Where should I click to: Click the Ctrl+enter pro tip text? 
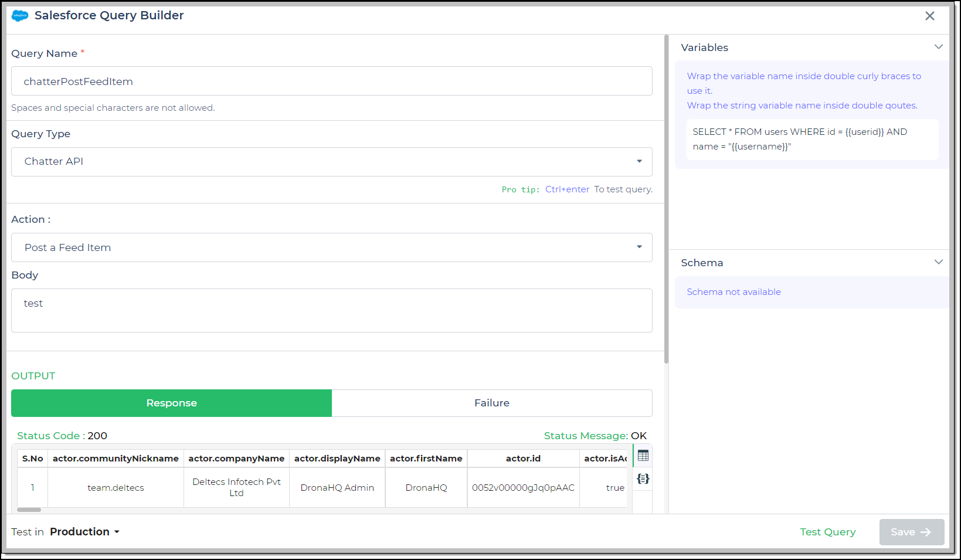click(567, 189)
